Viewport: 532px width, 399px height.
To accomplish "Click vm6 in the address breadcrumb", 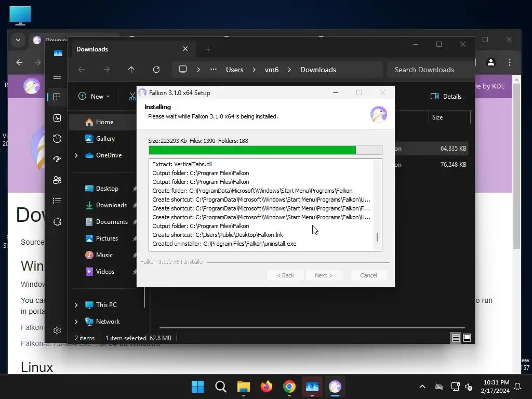I will (271, 70).
